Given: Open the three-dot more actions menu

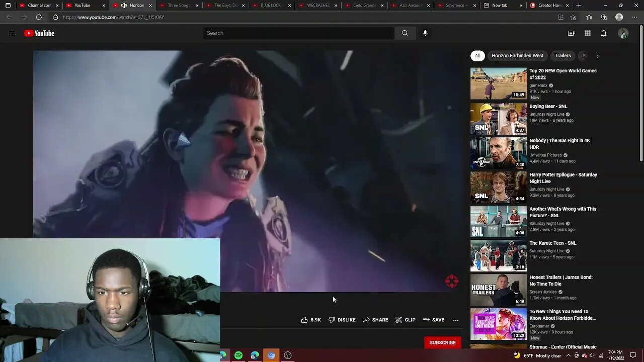Looking at the screenshot, I should coord(455,320).
